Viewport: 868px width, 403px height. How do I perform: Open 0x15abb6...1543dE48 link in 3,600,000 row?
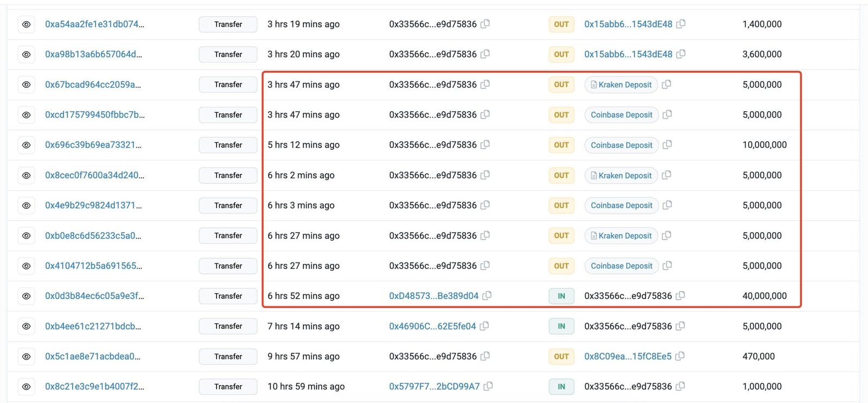628,54
